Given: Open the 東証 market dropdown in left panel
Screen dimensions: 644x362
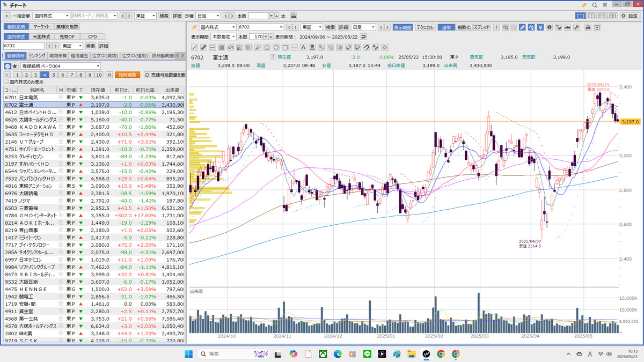Looking at the screenshot, I should (72, 46).
